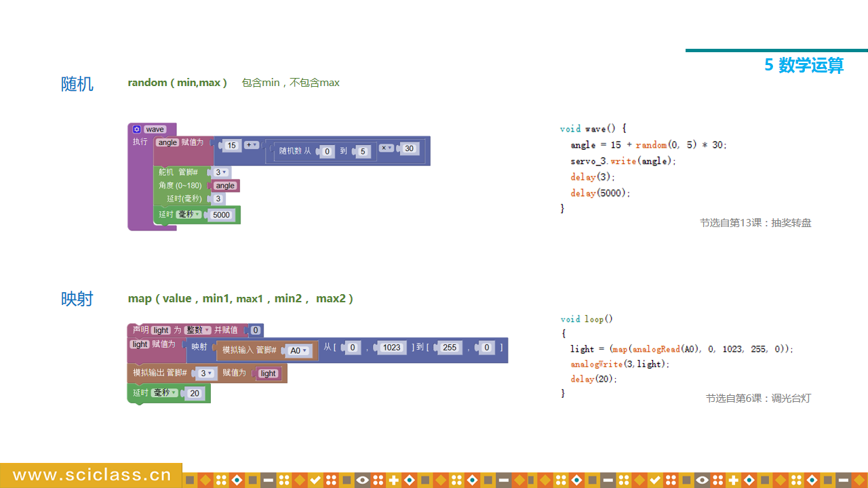The height and width of the screenshot is (488, 868).
Task: Click the 延时(毫秒) value 3 field
Action: [x=218, y=199]
